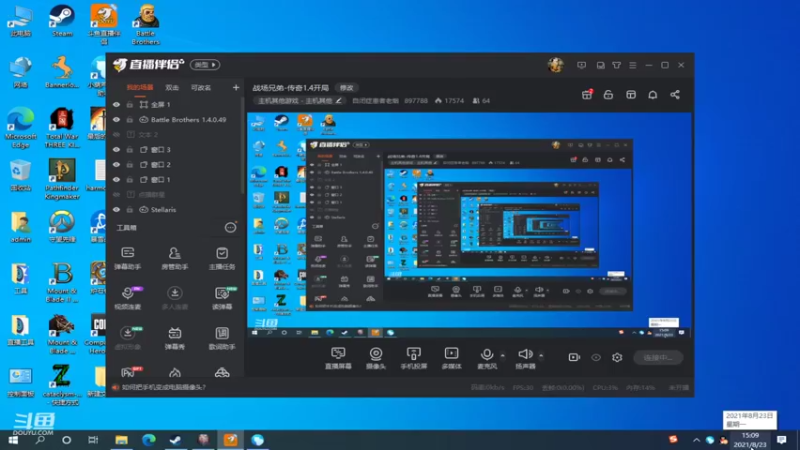Click the scene source list scrollbar

click(x=242, y=145)
